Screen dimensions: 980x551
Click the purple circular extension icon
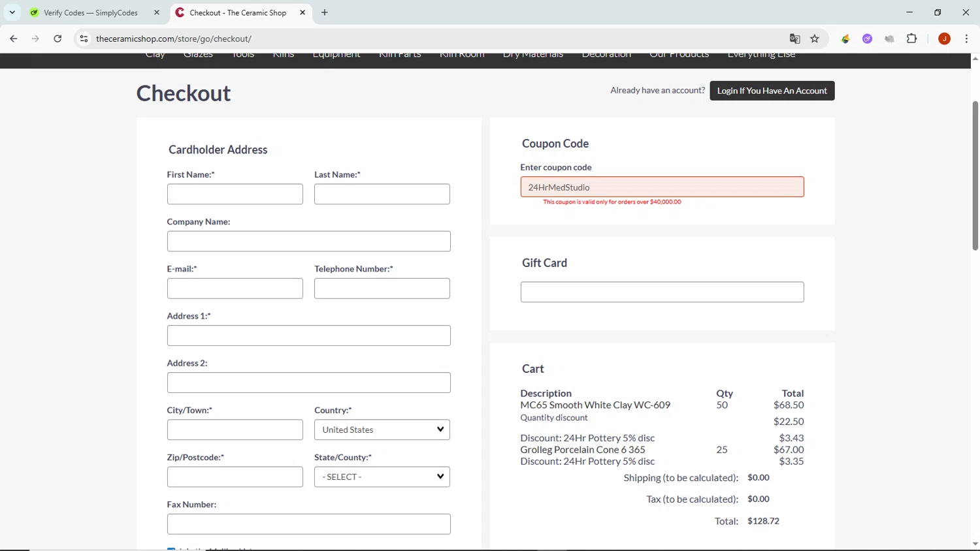click(868, 39)
